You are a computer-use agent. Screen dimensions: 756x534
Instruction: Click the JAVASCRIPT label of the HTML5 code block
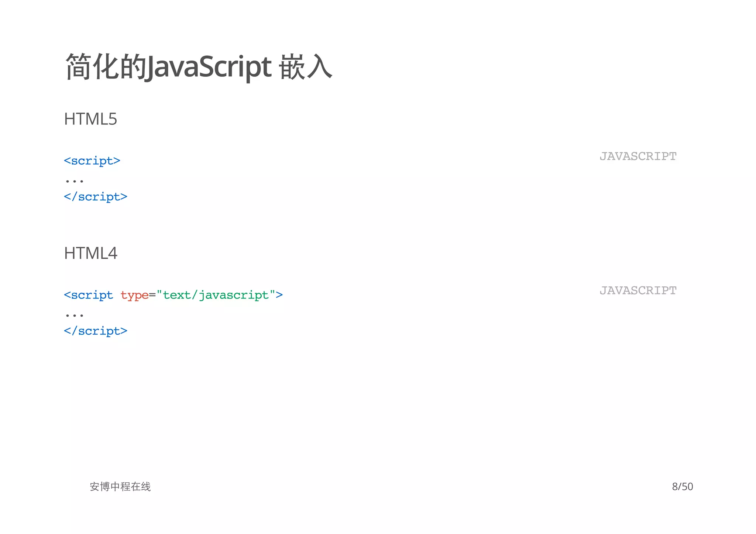638,156
